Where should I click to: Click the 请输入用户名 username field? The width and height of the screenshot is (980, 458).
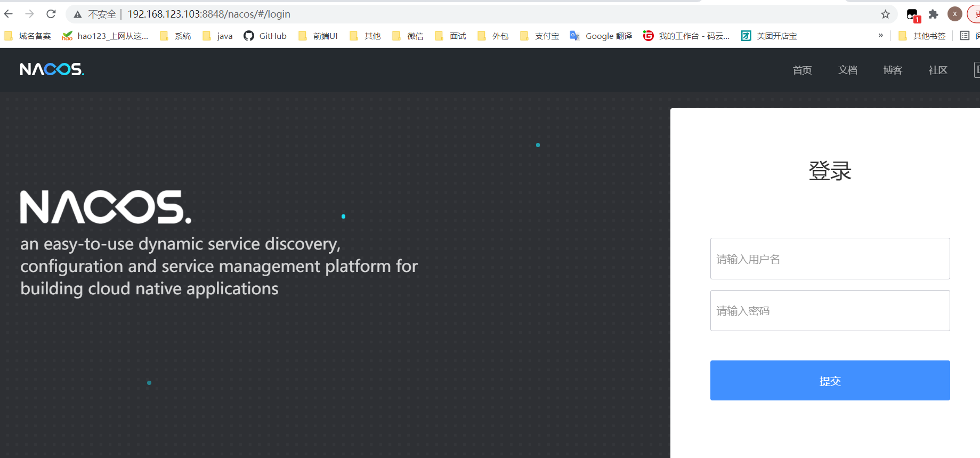[x=830, y=259]
